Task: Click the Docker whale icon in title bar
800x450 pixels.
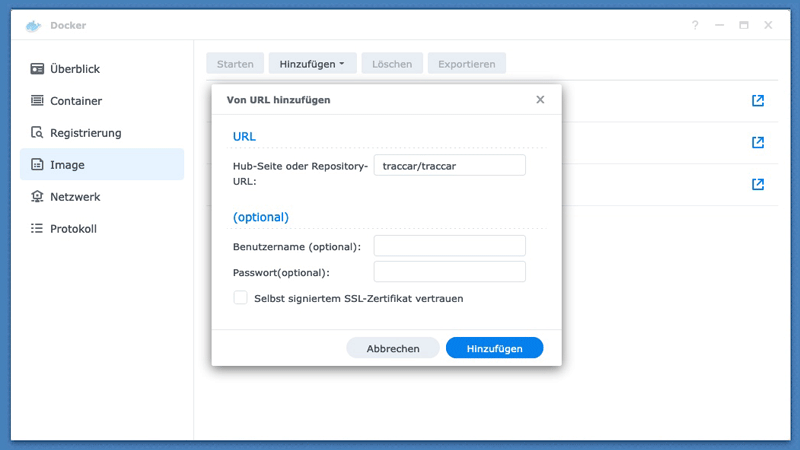Action: pyautogui.click(x=33, y=25)
